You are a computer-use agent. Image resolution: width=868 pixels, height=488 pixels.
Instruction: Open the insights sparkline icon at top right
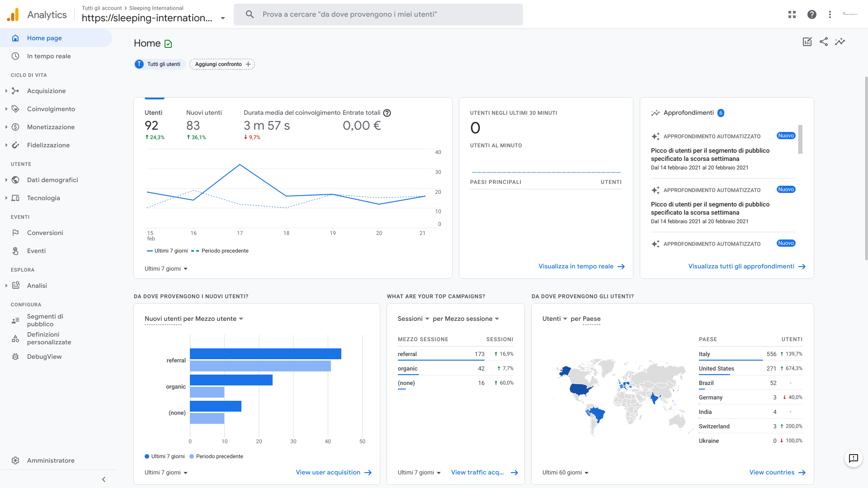[x=840, y=42]
